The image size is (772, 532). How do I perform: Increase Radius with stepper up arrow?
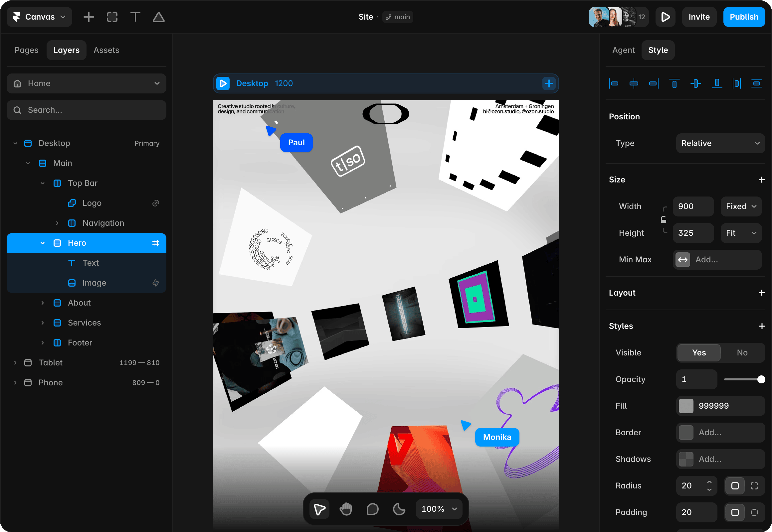pyautogui.click(x=709, y=482)
